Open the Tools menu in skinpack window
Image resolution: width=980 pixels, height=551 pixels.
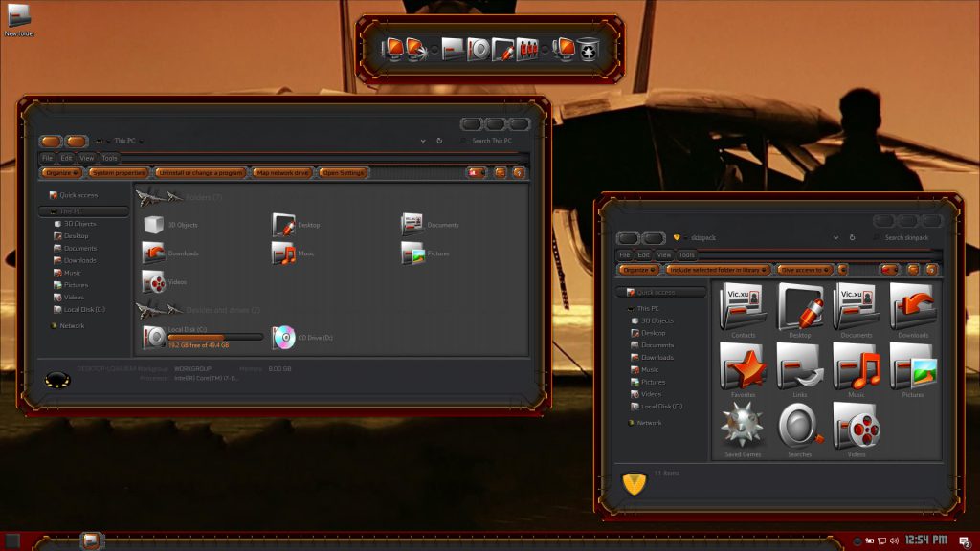pos(686,255)
